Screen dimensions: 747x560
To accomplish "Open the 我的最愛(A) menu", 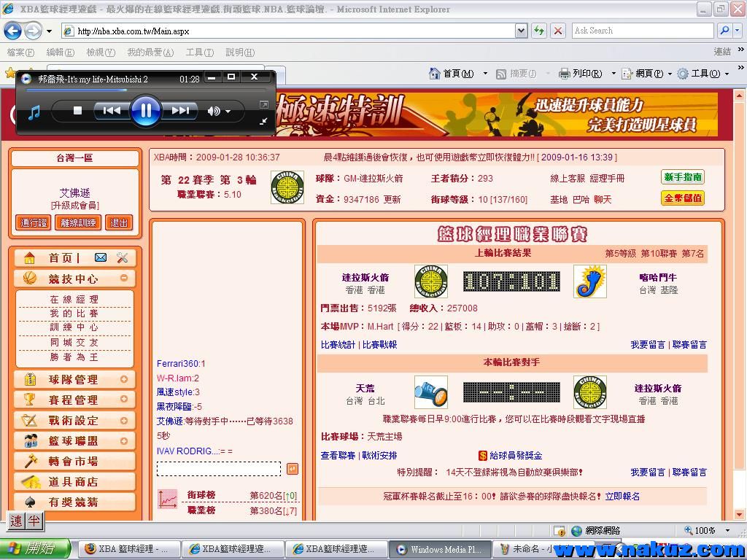I will [x=150, y=52].
